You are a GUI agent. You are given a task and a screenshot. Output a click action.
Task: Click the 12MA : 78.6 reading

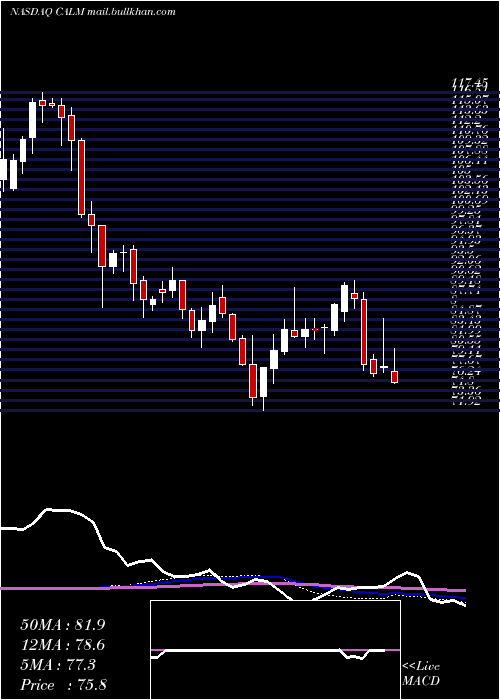click(x=62, y=645)
